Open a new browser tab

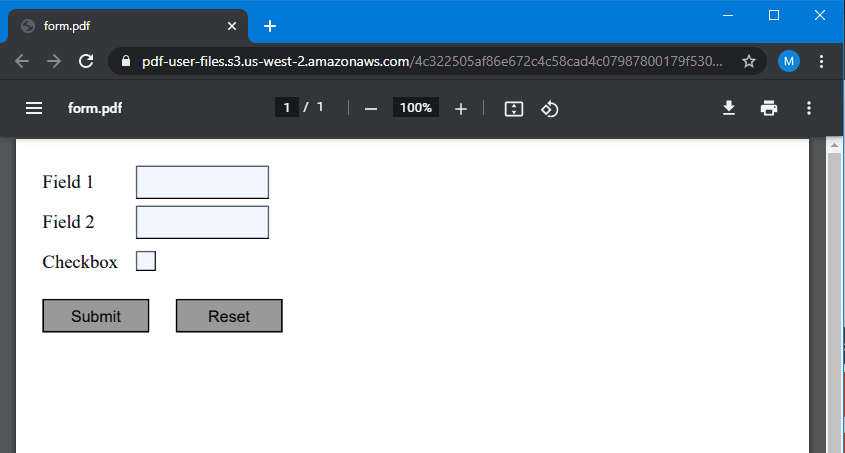[269, 26]
